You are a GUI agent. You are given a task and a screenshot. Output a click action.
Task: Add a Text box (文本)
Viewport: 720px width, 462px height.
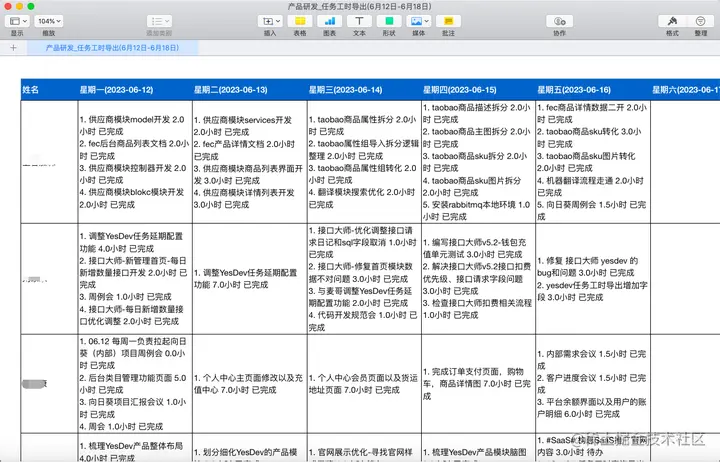point(359,21)
